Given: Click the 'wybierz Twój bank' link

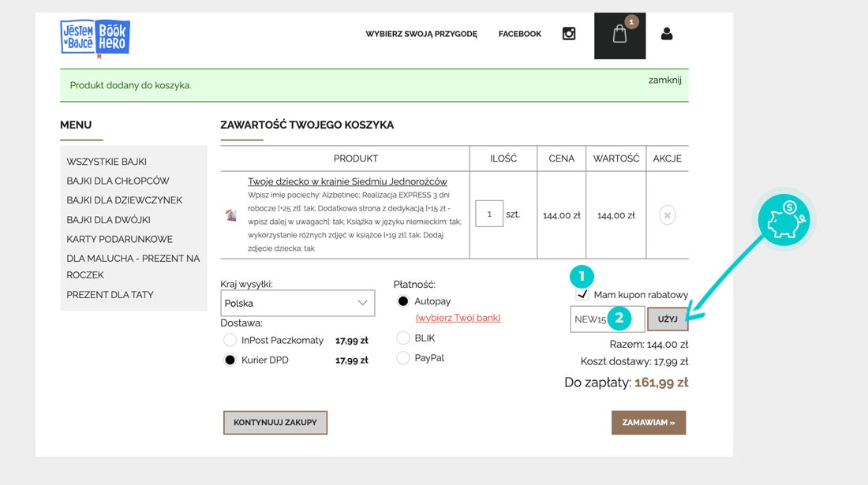Looking at the screenshot, I should point(458,318).
